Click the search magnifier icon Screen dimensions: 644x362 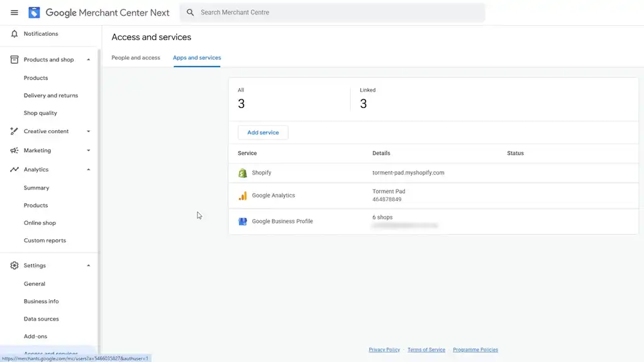tap(191, 13)
